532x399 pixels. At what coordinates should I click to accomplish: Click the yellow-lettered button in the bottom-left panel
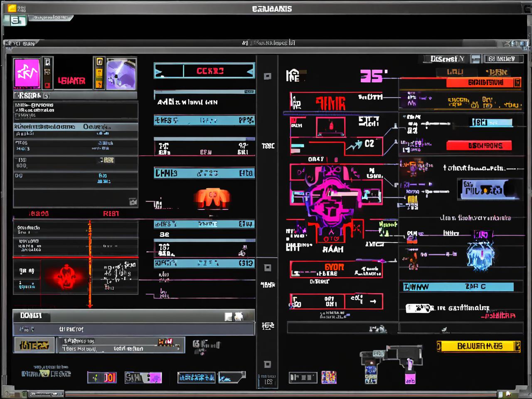34,345
